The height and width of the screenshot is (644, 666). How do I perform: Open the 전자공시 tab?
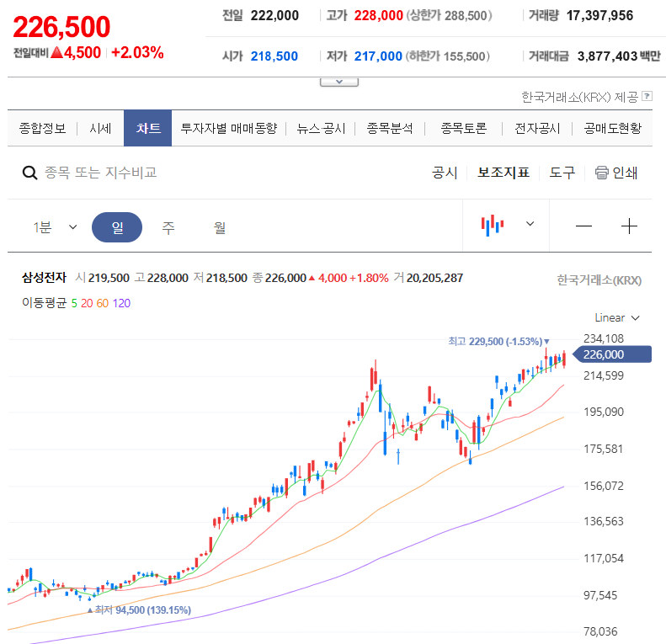pyautogui.click(x=537, y=128)
